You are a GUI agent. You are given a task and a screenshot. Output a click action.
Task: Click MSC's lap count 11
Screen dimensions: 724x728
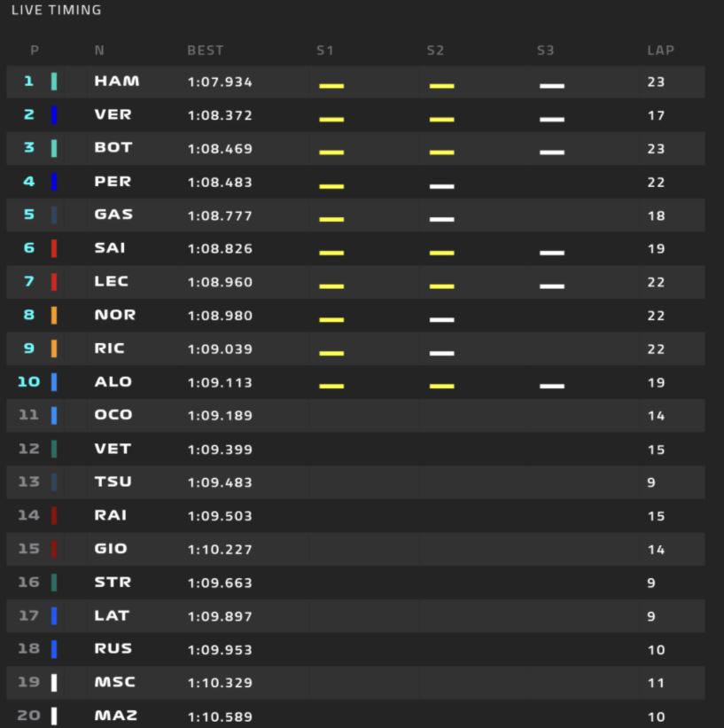[656, 684]
